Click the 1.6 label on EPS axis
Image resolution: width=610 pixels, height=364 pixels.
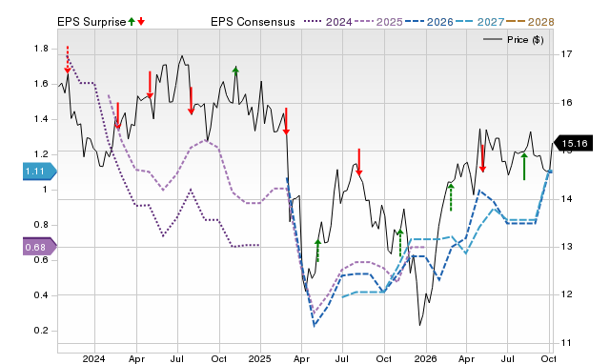[x=41, y=84]
